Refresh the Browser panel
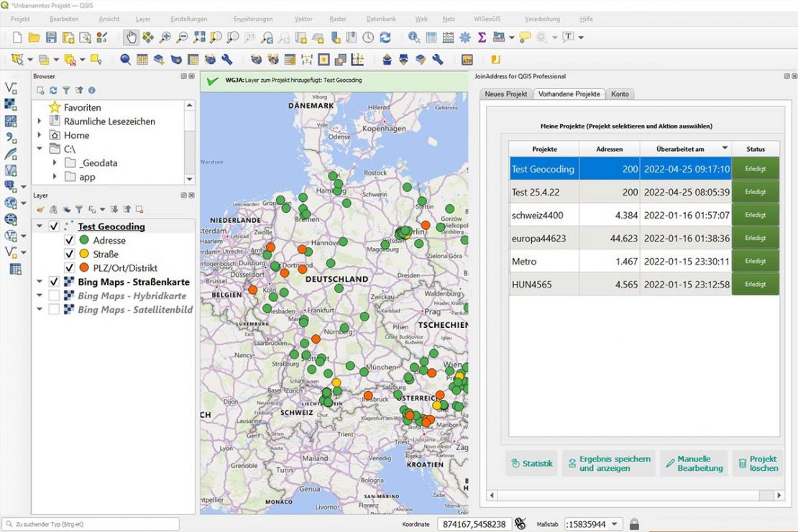This screenshot has width=798, height=532. (53, 90)
